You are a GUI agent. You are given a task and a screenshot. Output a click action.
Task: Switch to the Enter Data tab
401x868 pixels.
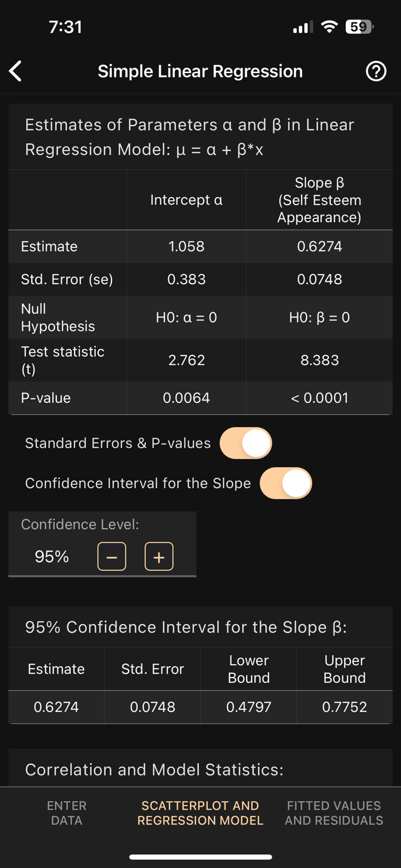pyautogui.click(x=66, y=813)
